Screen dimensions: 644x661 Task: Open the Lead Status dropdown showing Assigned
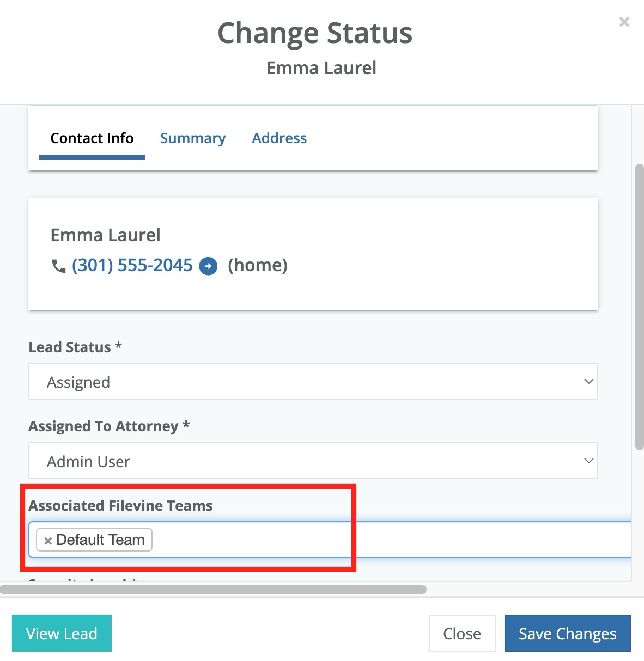point(313,381)
